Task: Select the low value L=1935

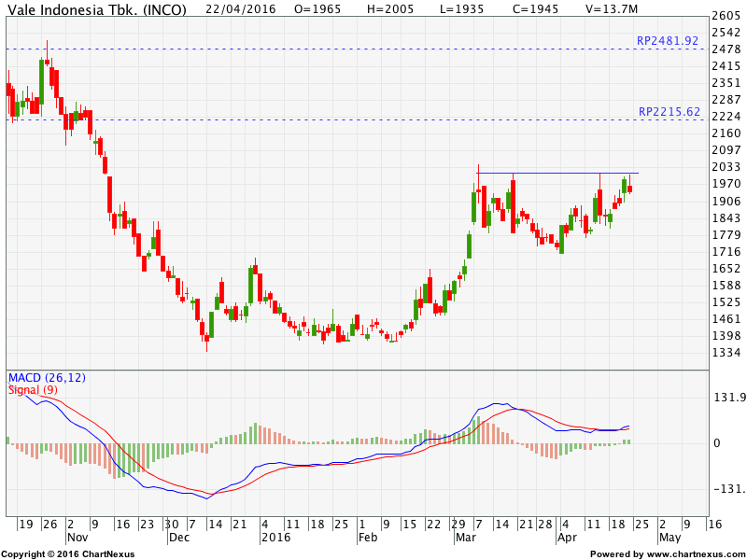Action: 462,9
